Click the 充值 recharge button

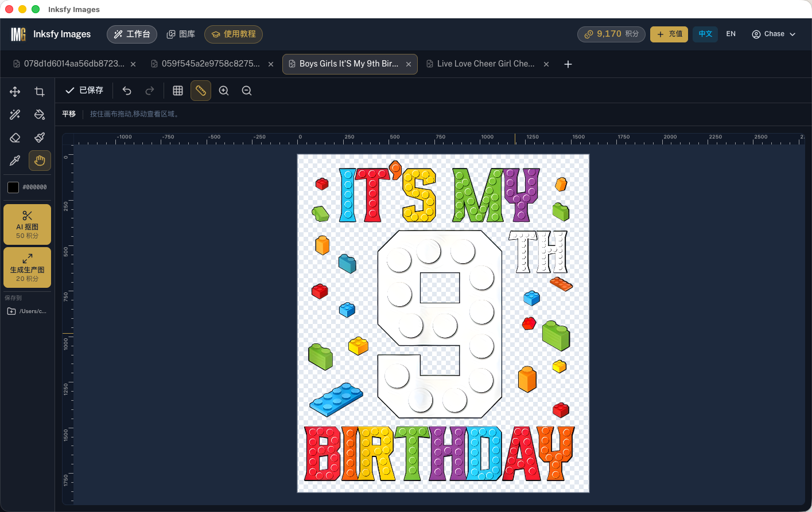click(x=669, y=34)
